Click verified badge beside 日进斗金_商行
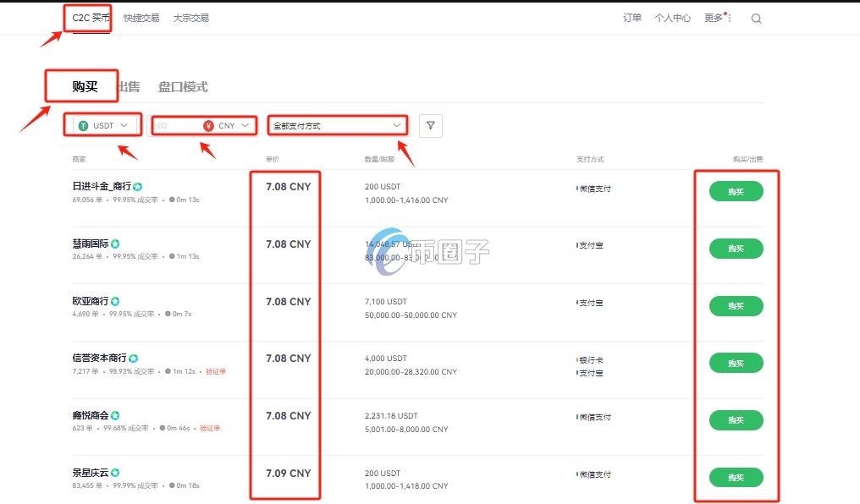860x504 pixels. click(x=137, y=186)
